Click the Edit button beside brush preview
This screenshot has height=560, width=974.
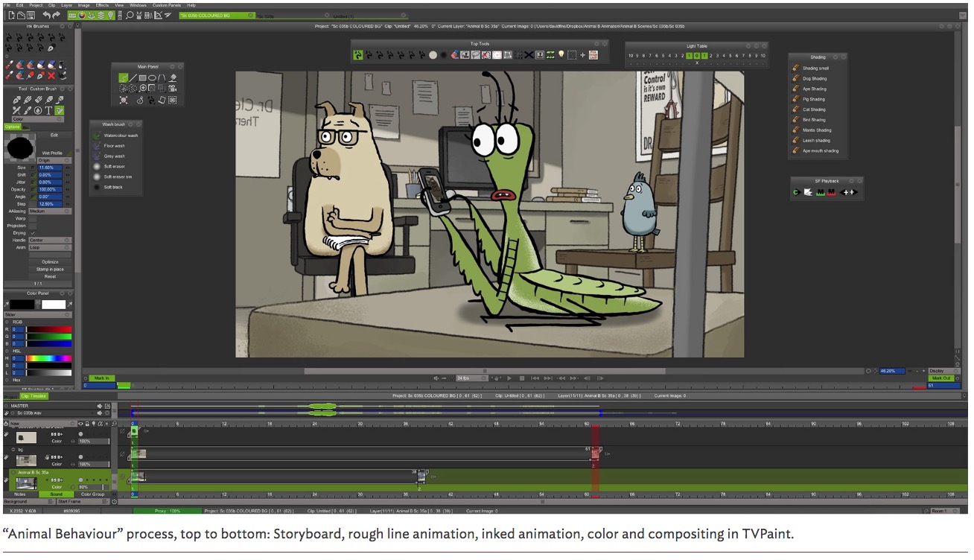(54, 136)
